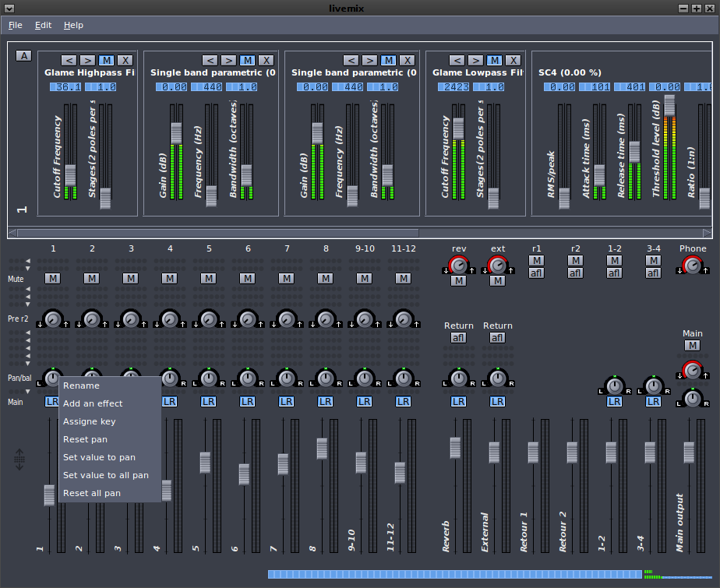This screenshot has width=720, height=588.
Task: Open the File menu
Action: 16,25
